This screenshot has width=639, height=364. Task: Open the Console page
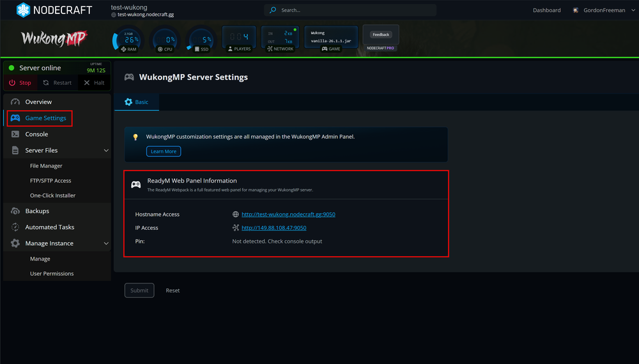click(57, 134)
